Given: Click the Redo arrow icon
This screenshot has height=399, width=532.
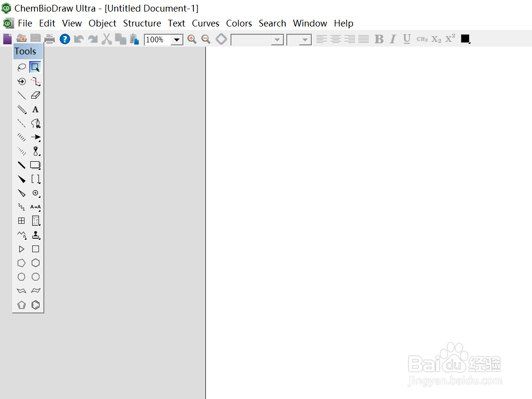Looking at the screenshot, I should tap(93, 39).
